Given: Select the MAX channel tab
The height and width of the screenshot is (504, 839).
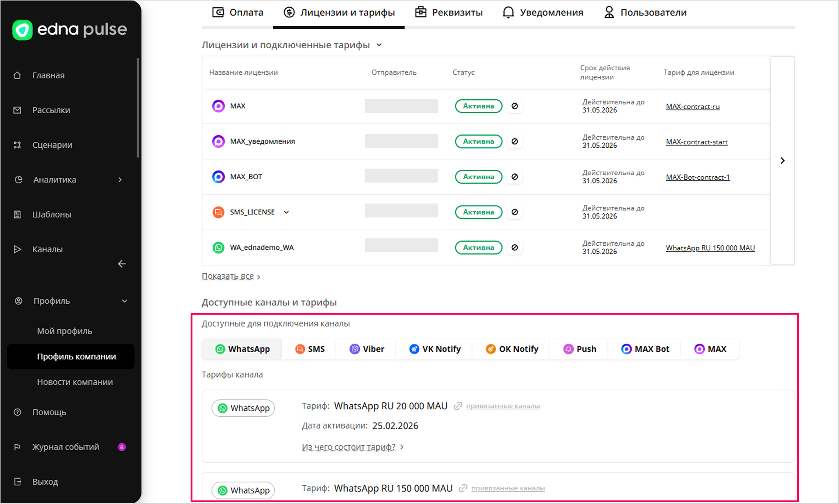Looking at the screenshot, I should (710, 349).
